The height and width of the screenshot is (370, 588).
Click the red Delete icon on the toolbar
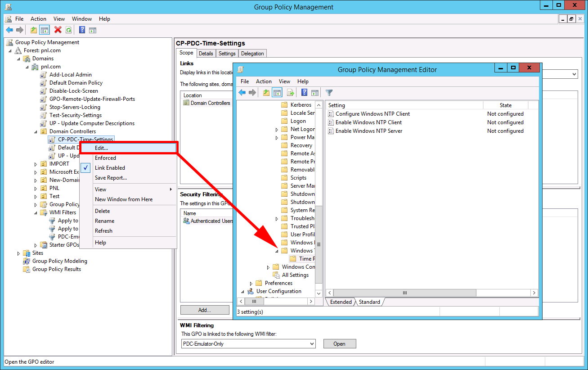(57, 30)
